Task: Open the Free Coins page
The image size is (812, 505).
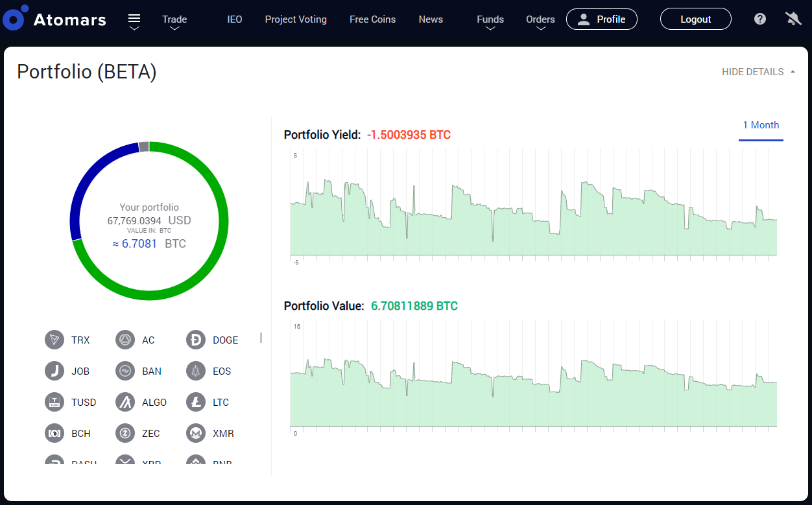Action: tap(373, 19)
